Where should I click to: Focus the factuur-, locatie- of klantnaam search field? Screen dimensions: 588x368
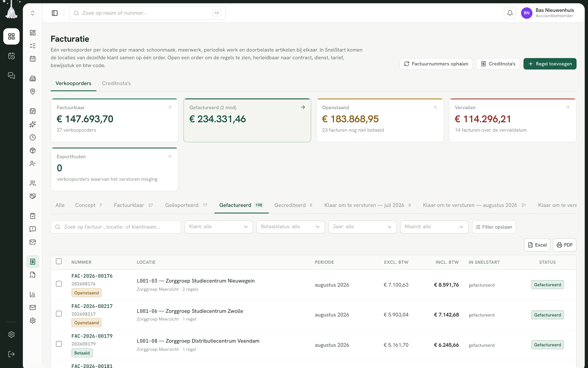click(x=116, y=227)
